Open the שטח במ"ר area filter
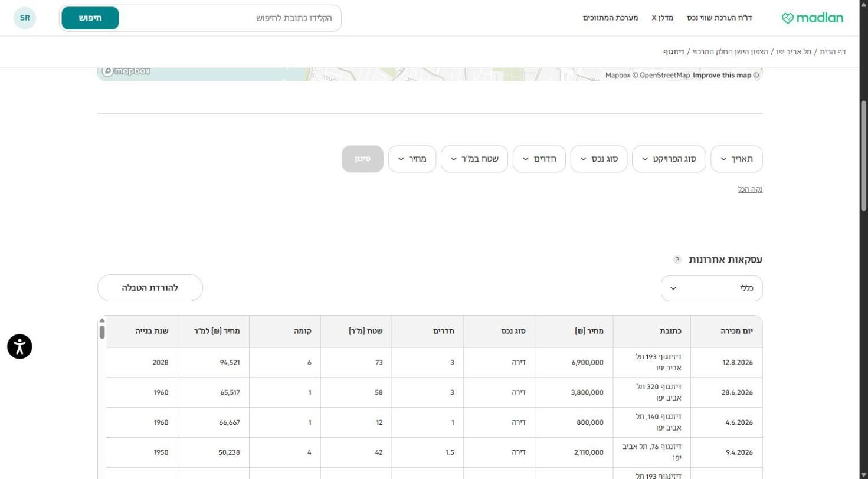The image size is (868, 479). pos(474,159)
